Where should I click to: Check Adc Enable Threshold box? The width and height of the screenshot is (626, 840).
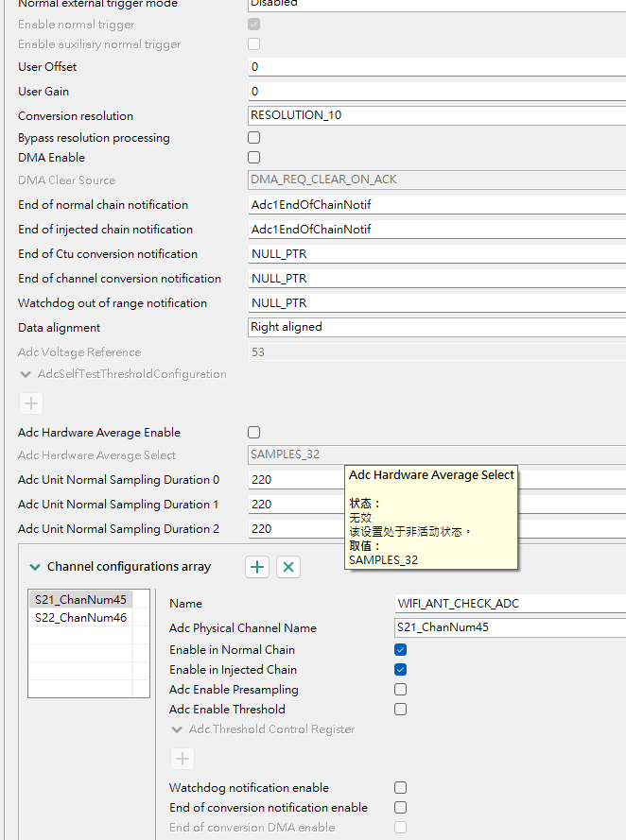coord(400,710)
